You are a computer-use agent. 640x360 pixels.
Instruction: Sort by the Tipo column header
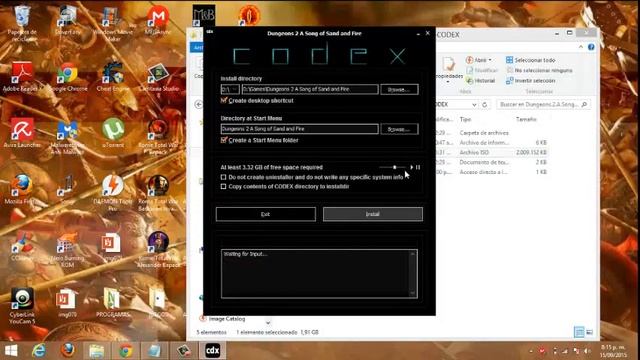coord(465,119)
